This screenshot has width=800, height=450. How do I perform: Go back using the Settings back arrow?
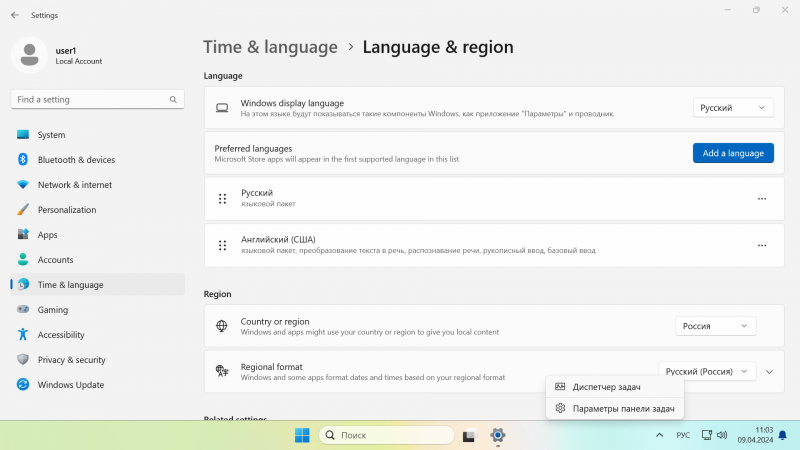pos(15,15)
